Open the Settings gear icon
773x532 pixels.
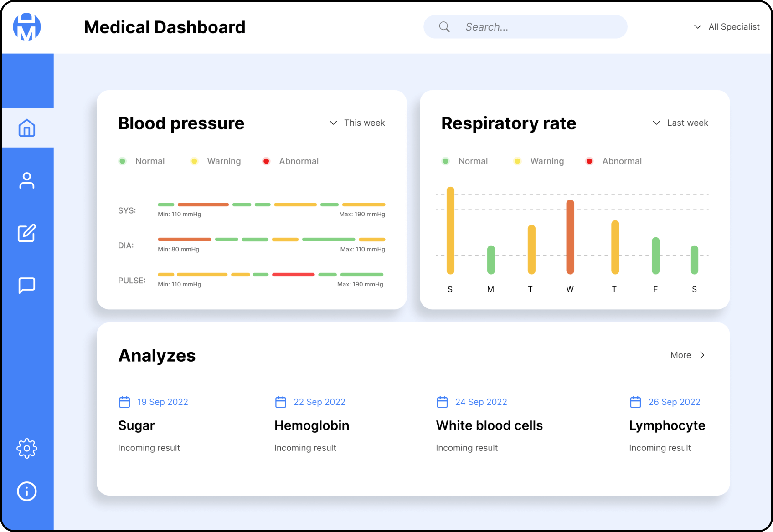[27, 448]
